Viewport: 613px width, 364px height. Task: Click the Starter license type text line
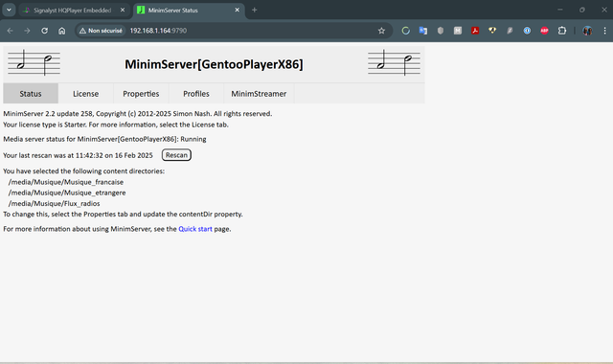[x=116, y=125]
